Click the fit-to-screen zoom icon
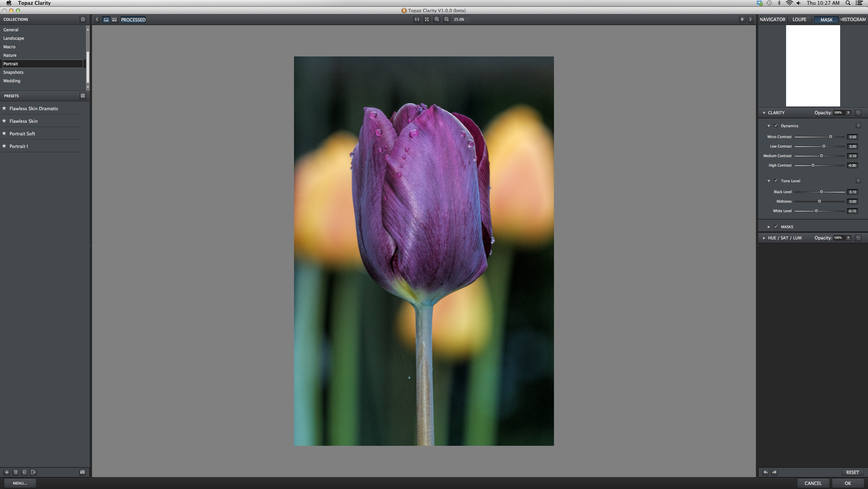The image size is (868, 489). click(x=427, y=19)
